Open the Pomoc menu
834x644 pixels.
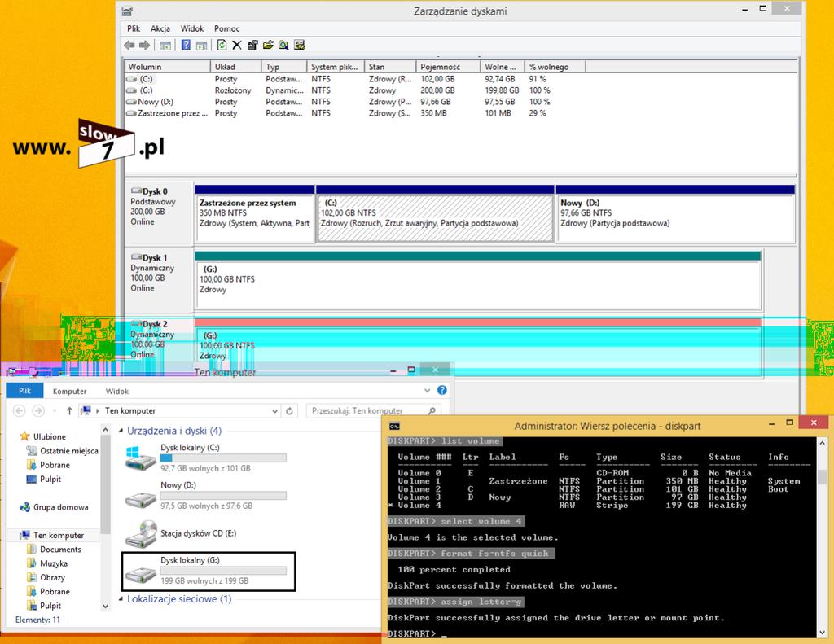tap(226, 28)
